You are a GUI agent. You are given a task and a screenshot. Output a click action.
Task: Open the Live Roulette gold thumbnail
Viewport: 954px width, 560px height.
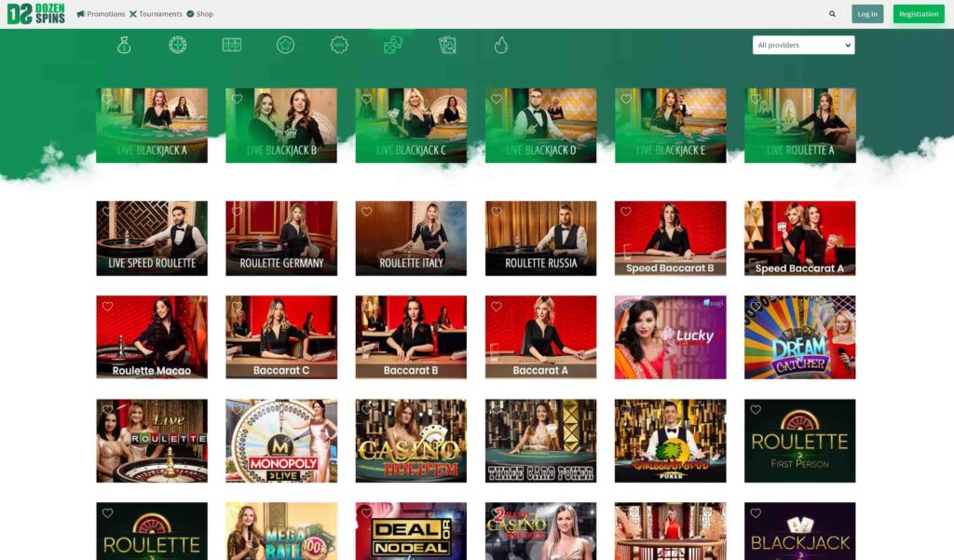tap(152, 441)
